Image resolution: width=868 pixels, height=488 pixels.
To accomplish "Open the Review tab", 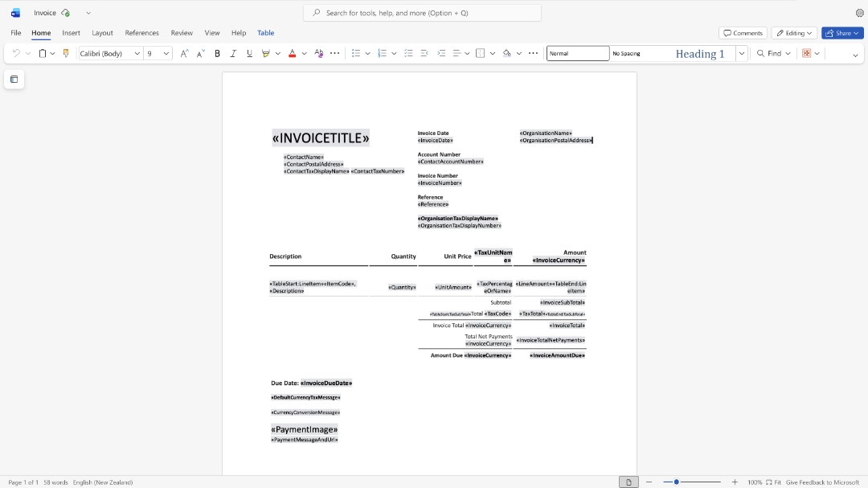I will click(182, 33).
